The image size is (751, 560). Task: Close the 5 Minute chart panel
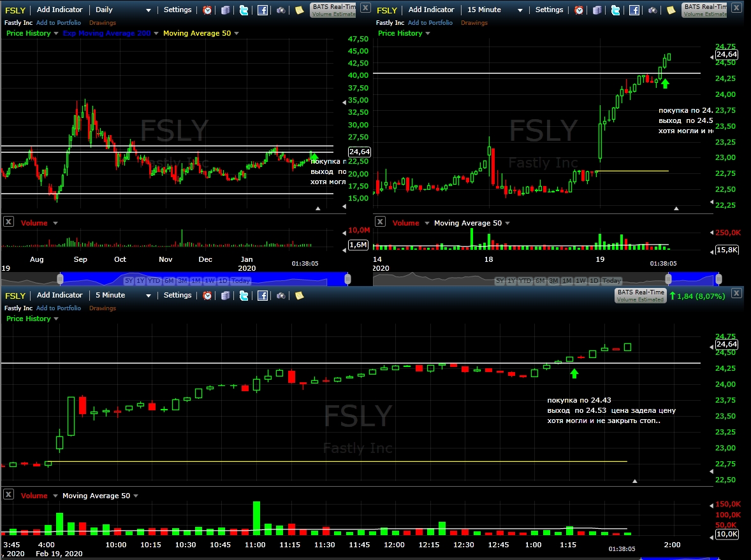click(x=736, y=293)
